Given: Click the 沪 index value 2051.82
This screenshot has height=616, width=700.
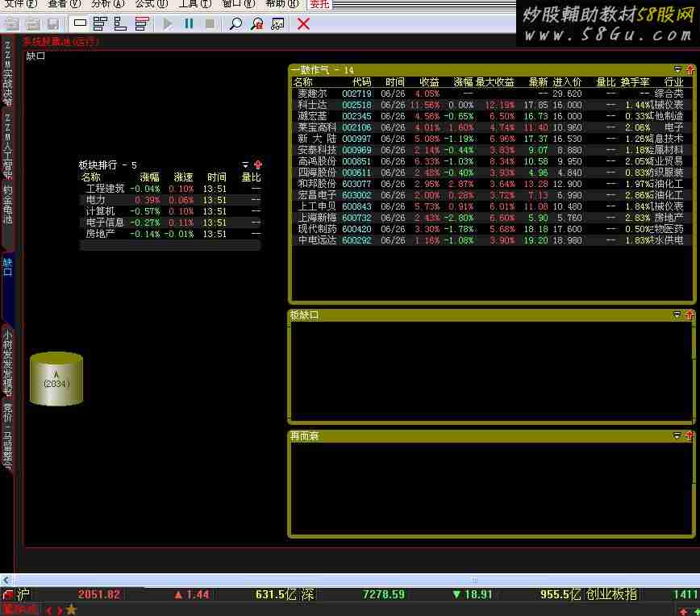Looking at the screenshot, I should pyautogui.click(x=99, y=594).
